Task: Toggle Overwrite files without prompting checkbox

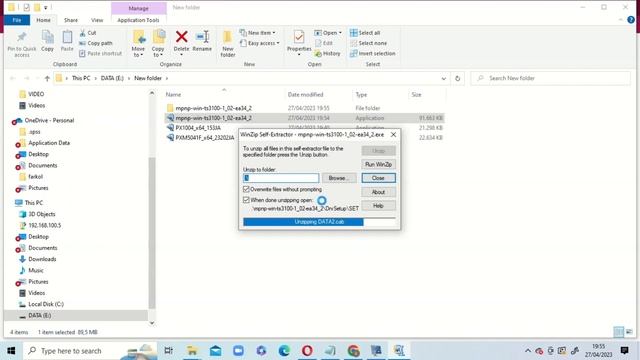Action: coord(246,189)
